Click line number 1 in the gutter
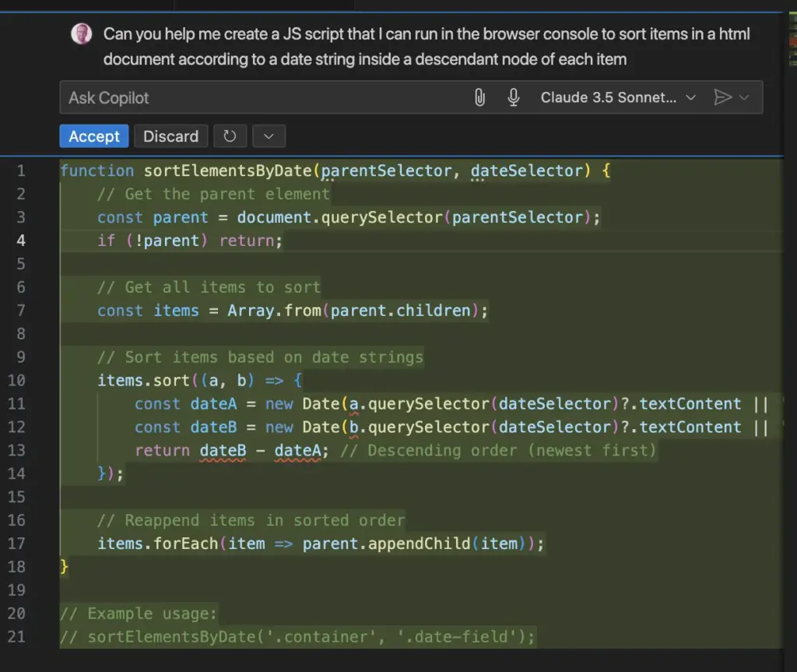 (x=21, y=171)
